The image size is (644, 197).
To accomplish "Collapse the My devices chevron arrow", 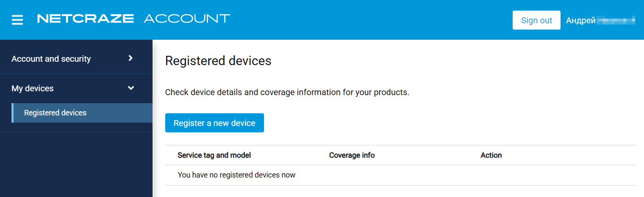I will [x=131, y=88].
